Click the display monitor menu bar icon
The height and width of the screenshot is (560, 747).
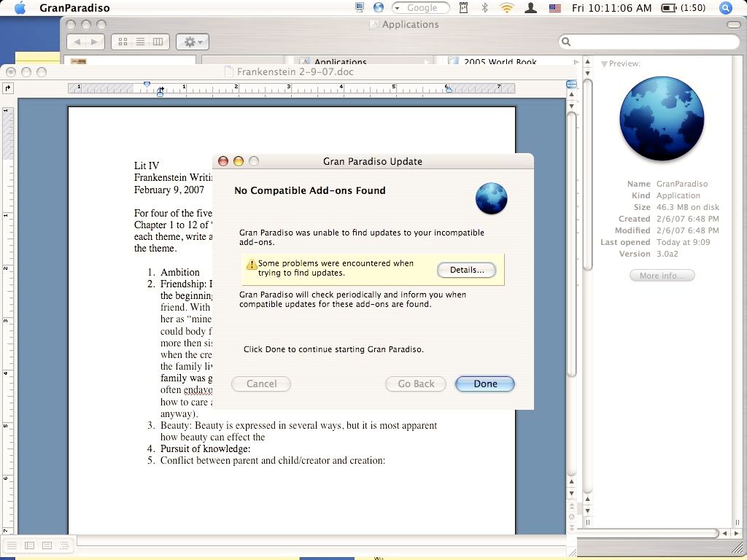click(360, 7)
